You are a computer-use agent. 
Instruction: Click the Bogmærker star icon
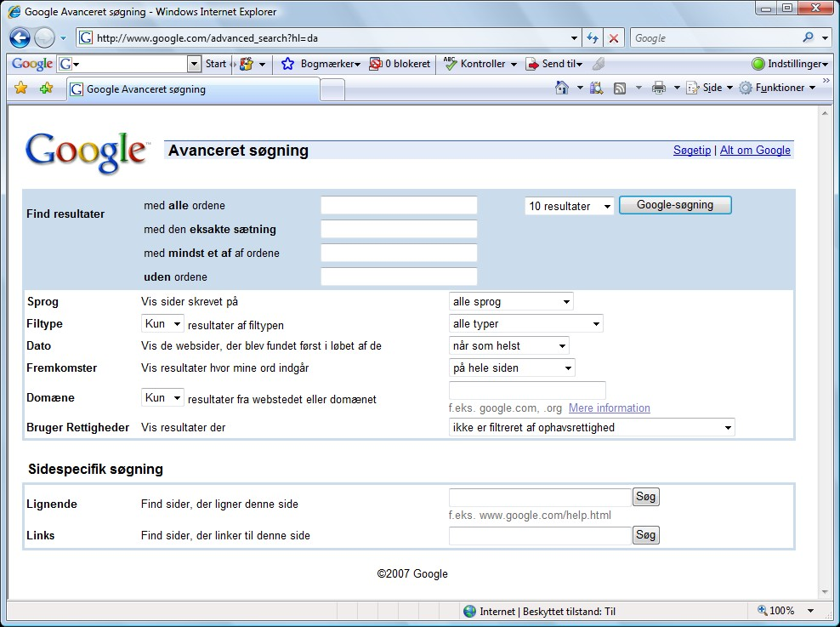pos(287,64)
